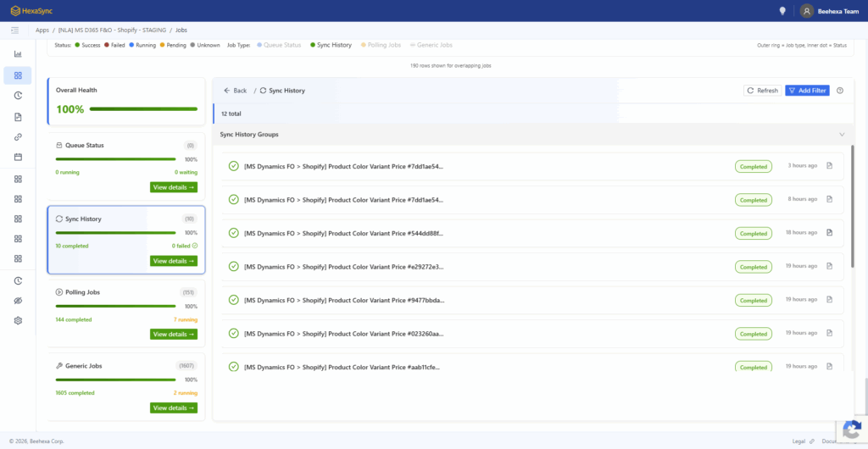
Task: Click the Refresh button
Action: (762, 91)
